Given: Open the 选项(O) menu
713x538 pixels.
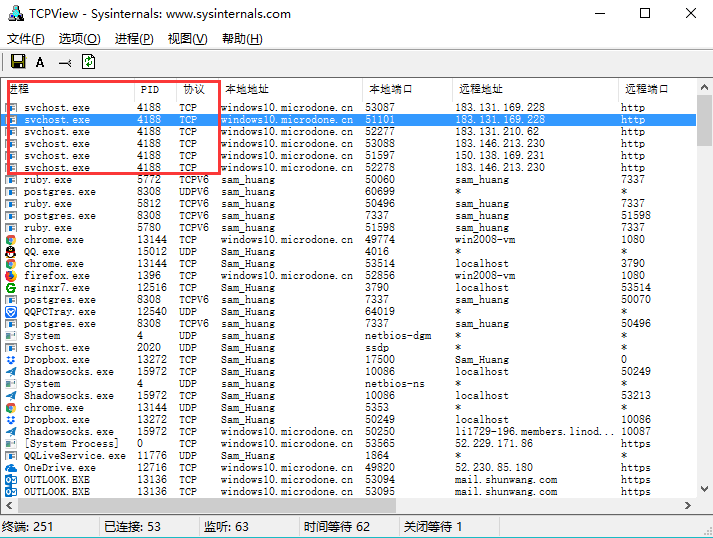Looking at the screenshot, I should pyautogui.click(x=79, y=39).
